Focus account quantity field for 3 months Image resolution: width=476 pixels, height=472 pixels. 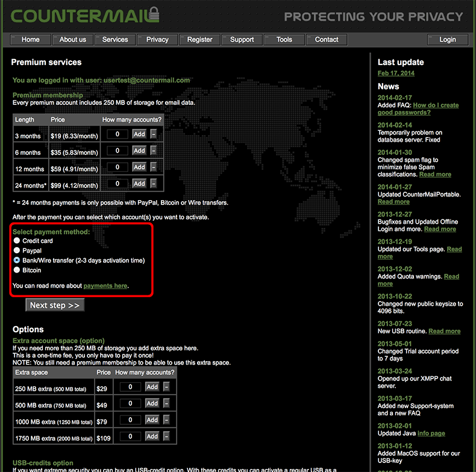point(117,134)
